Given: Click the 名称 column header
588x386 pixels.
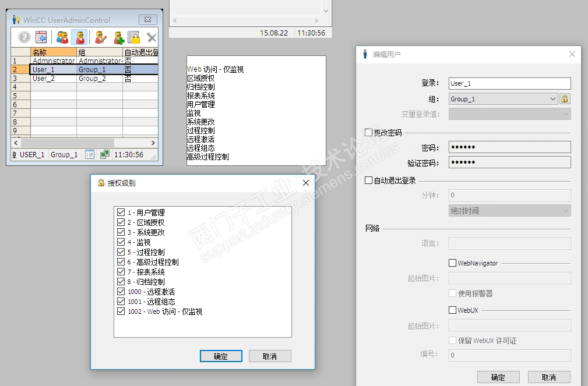Looking at the screenshot, I should click(x=53, y=52).
